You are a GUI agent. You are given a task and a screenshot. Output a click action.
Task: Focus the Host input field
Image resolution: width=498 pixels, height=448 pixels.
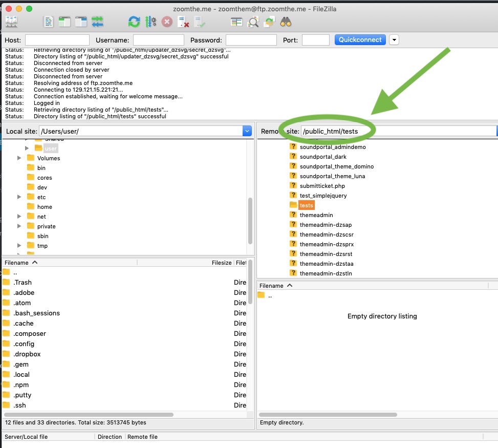(x=57, y=40)
